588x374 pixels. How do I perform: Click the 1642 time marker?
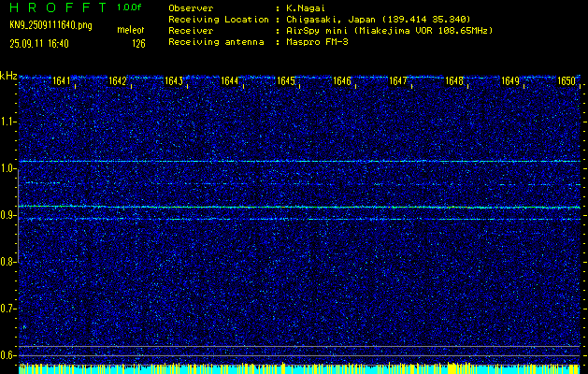point(118,81)
